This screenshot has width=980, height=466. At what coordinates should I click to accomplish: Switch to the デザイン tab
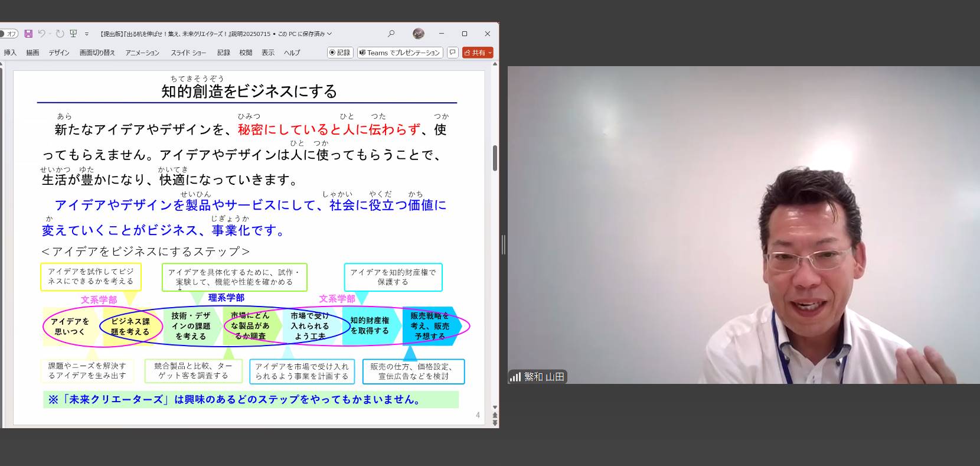pyautogui.click(x=59, y=53)
